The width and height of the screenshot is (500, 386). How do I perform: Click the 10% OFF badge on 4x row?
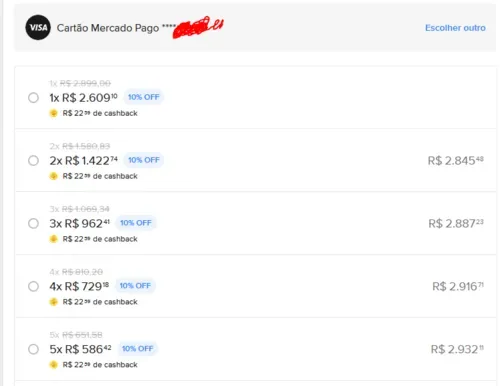135,286
